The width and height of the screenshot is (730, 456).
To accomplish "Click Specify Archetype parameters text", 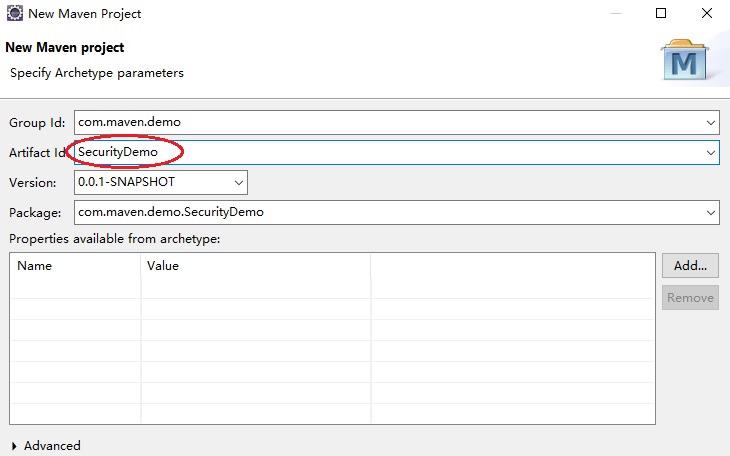I will [x=97, y=73].
